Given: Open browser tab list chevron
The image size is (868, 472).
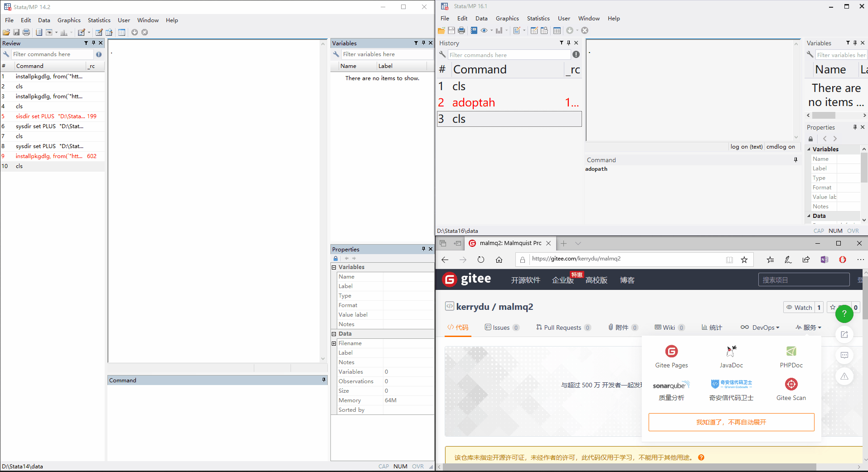Looking at the screenshot, I should (578, 243).
